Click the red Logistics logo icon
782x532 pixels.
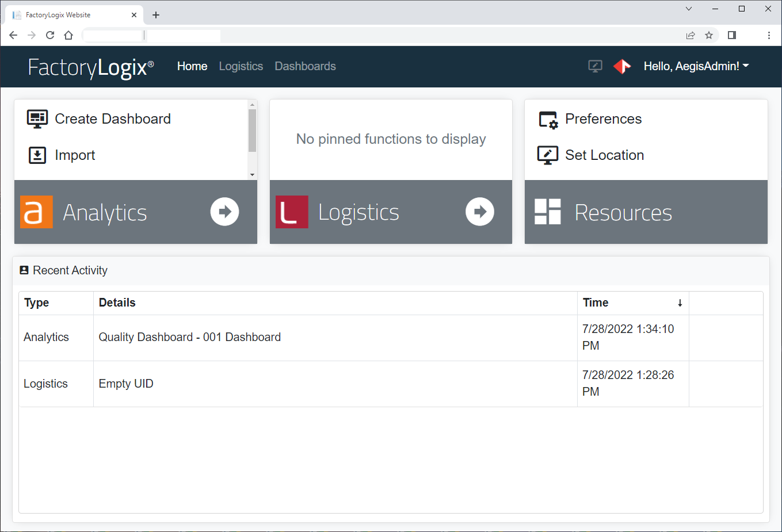(292, 212)
